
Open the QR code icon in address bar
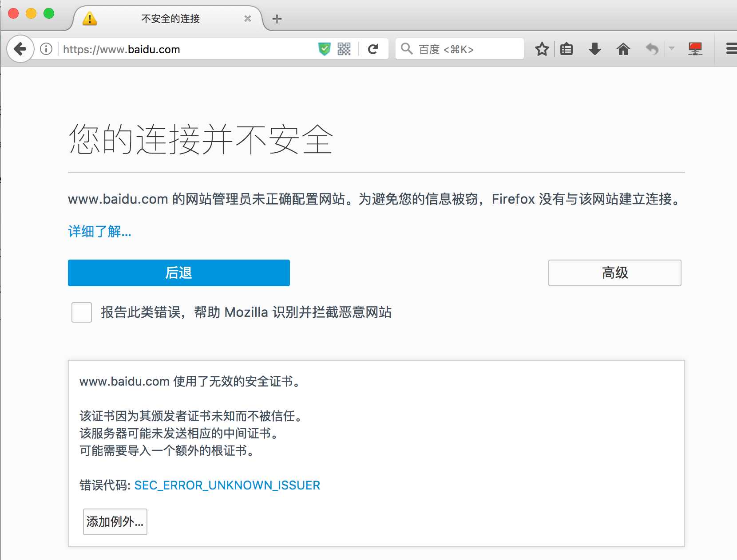(344, 49)
